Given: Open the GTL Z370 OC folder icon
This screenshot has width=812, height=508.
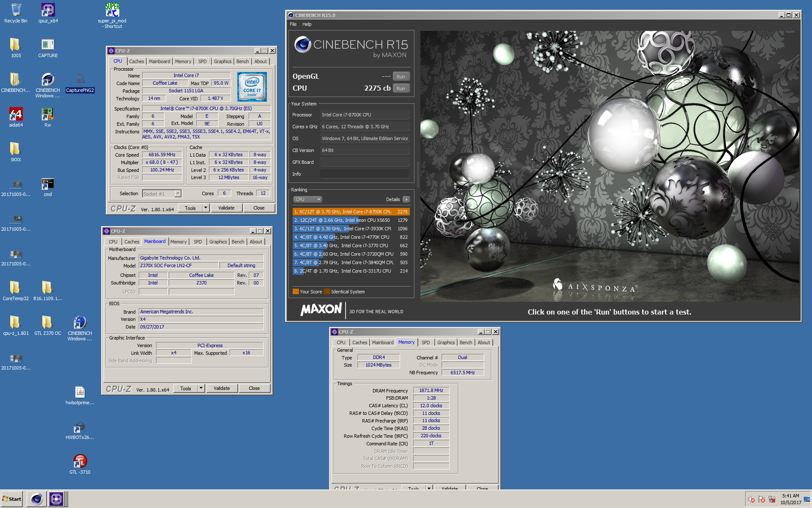Looking at the screenshot, I should point(48,325).
